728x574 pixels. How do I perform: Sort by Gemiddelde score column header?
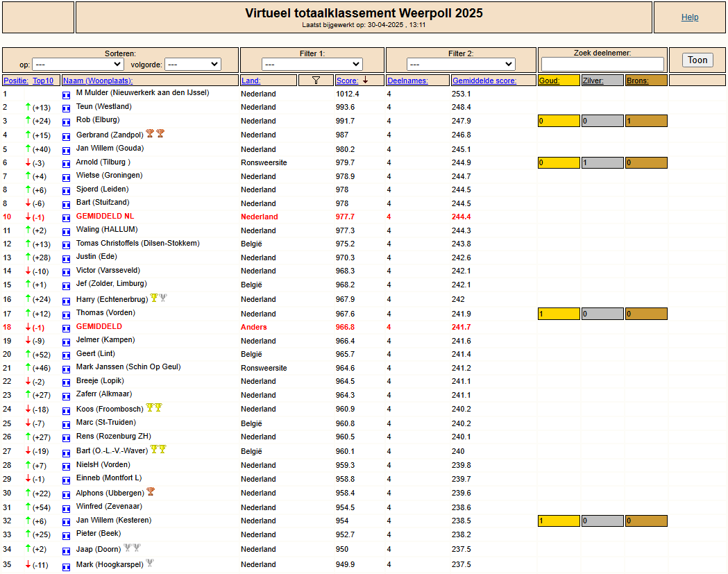[x=484, y=81]
